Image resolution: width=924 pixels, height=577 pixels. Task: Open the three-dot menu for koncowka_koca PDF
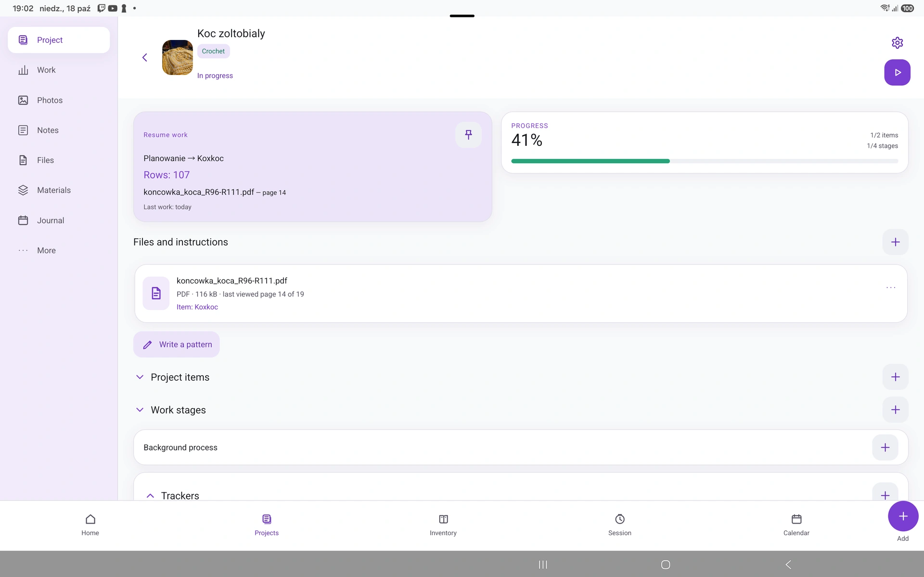click(x=891, y=287)
